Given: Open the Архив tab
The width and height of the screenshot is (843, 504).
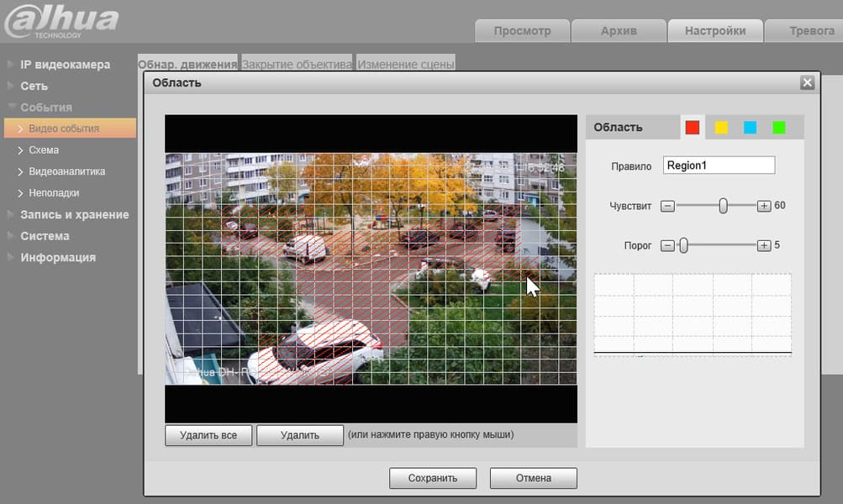Looking at the screenshot, I should point(619,31).
